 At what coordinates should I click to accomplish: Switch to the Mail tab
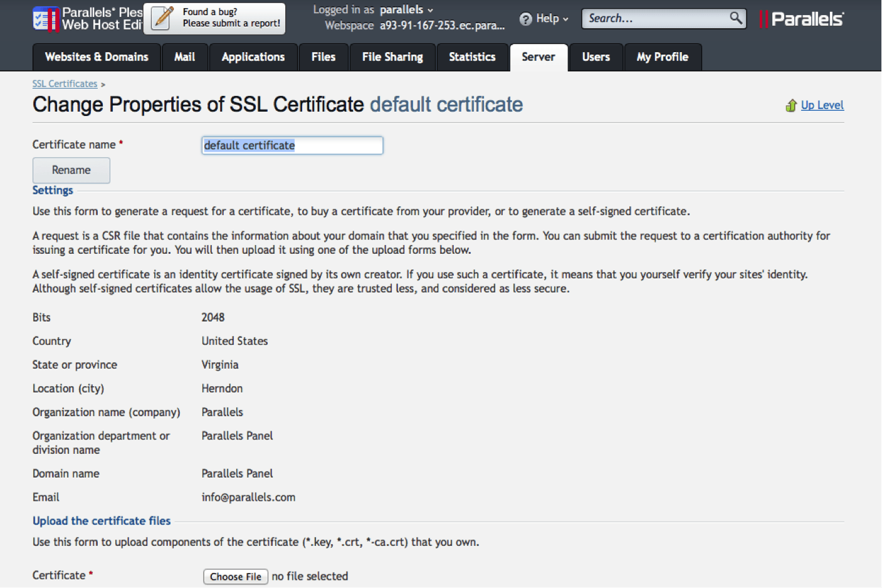tap(184, 57)
